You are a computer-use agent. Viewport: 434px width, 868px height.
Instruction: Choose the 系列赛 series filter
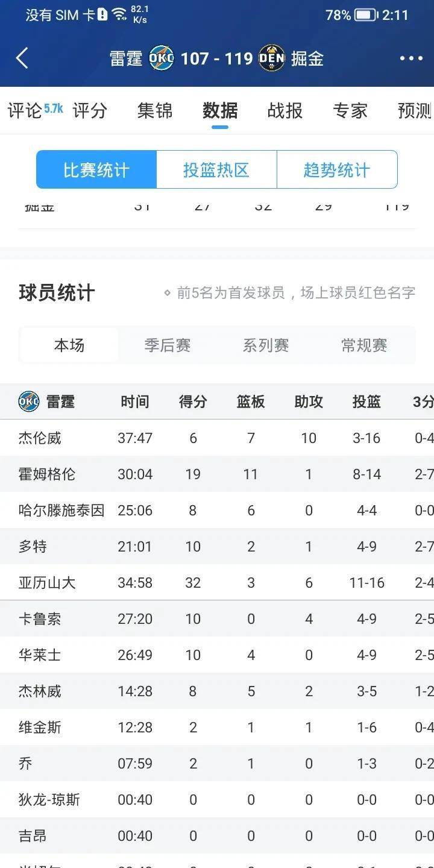(x=266, y=345)
